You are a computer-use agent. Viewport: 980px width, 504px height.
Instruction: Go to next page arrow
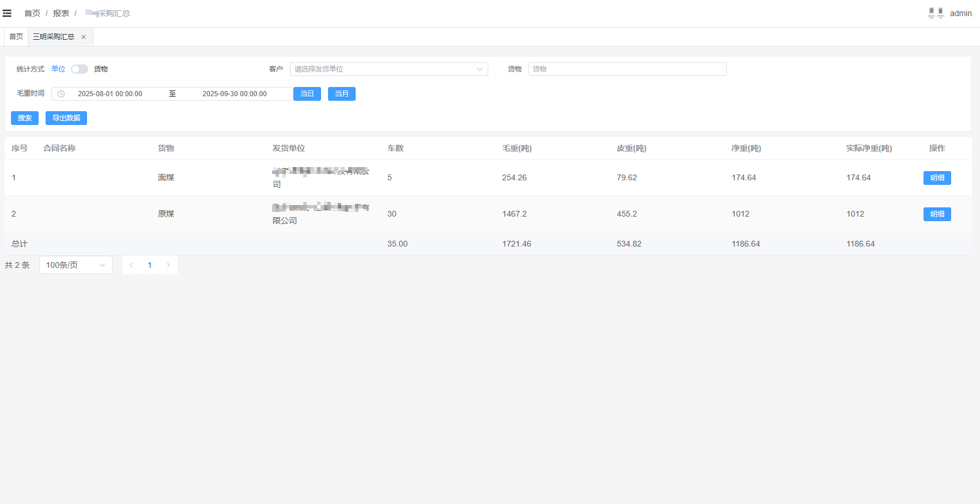(x=168, y=265)
